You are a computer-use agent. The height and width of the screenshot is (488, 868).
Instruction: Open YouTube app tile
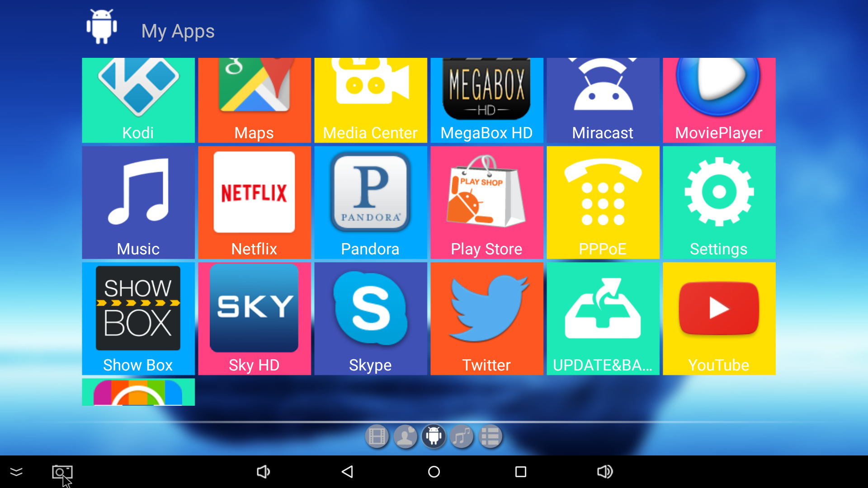tap(719, 318)
